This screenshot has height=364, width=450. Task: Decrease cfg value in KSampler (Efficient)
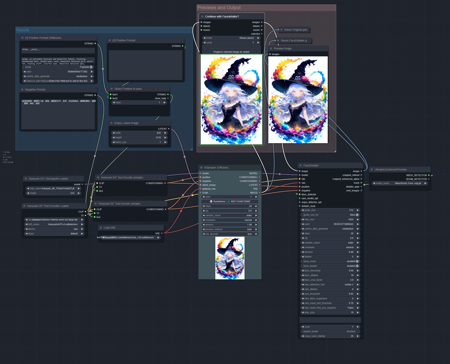tap(204, 211)
